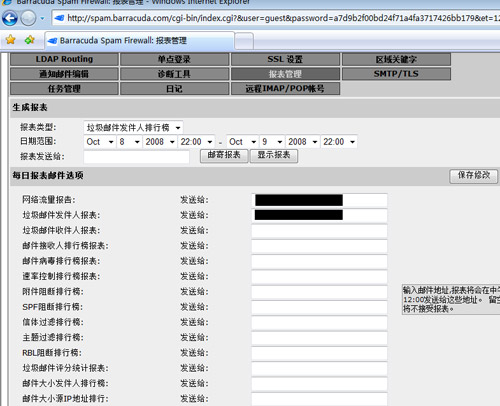The image size is (500, 406).
Task: Open the 日记 menu tab
Action: click(174, 89)
